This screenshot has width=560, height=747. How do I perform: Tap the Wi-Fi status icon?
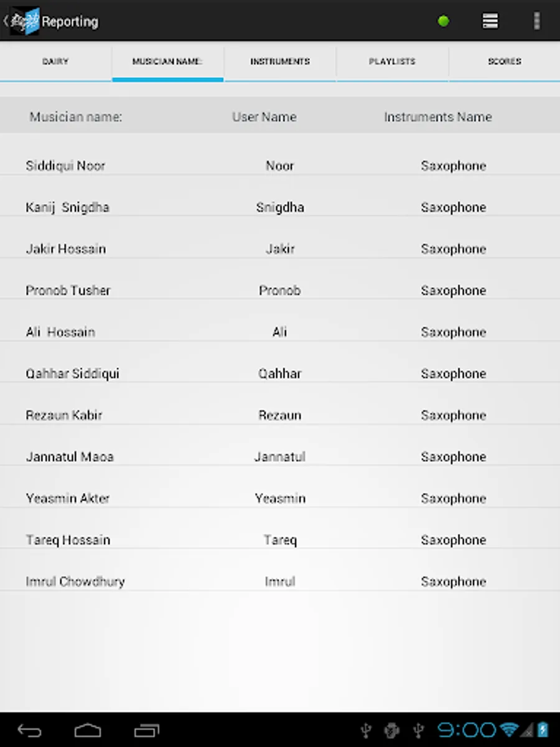click(509, 730)
